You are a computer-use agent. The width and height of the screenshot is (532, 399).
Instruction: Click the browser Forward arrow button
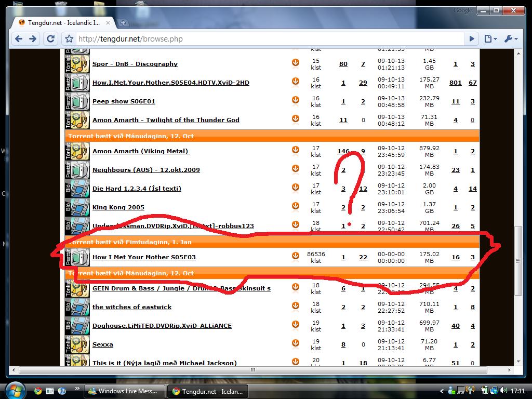33,38
